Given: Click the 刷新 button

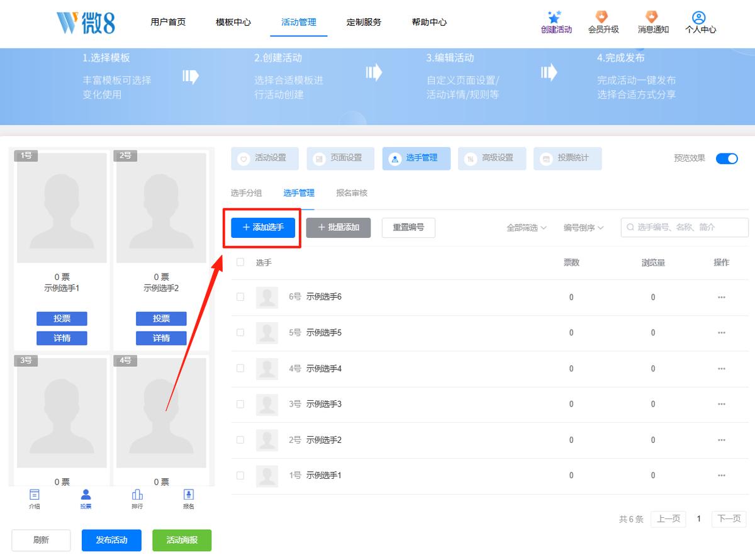Looking at the screenshot, I should [x=41, y=540].
